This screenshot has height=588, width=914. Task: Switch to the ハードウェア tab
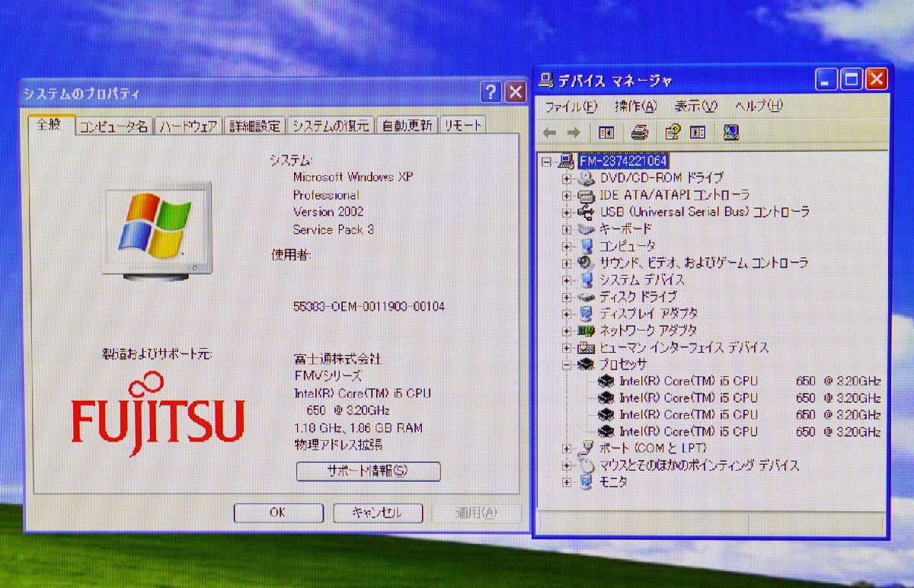(188, 126)
